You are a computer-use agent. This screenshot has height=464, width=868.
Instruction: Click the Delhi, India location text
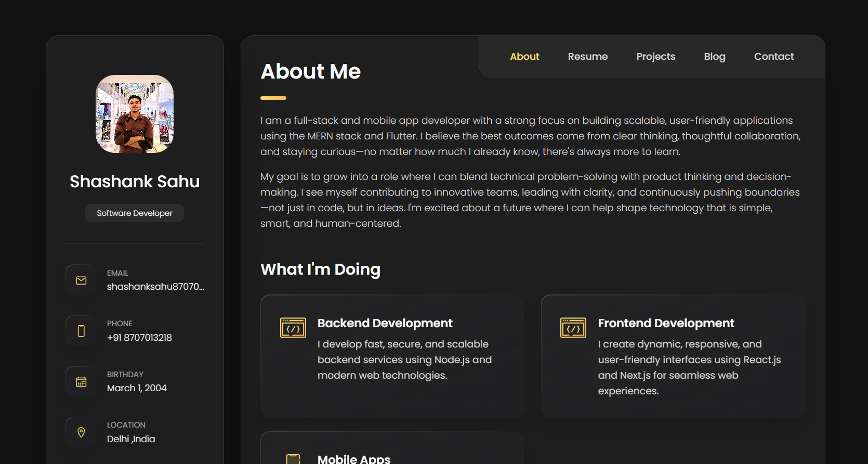(131, 439)
